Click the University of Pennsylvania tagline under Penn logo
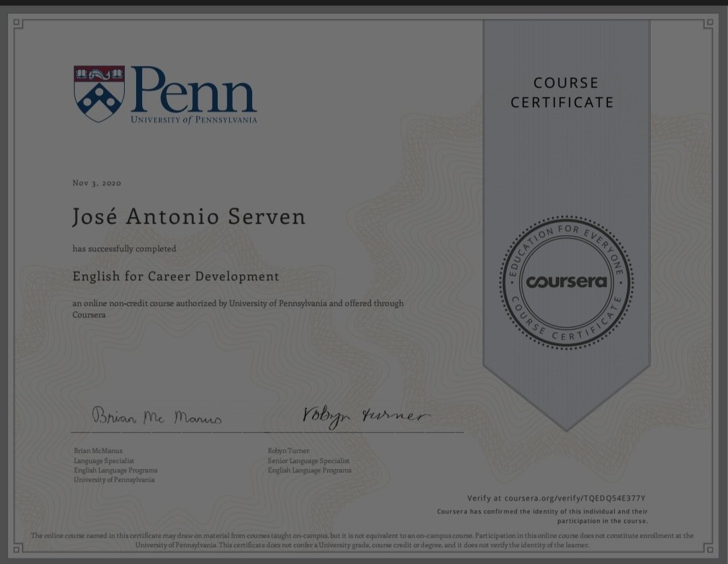This screenshot has width=728, height=564. click(195, 119)
